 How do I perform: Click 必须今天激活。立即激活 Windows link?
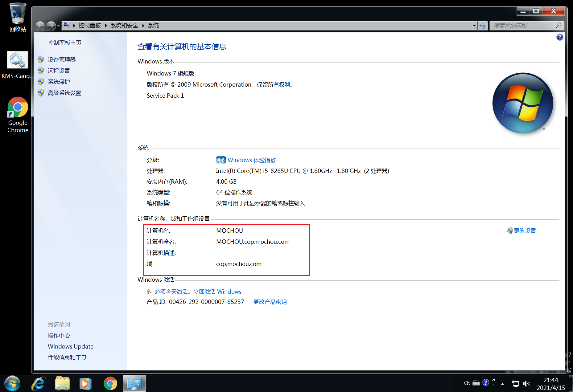click(x=198, y=292)
